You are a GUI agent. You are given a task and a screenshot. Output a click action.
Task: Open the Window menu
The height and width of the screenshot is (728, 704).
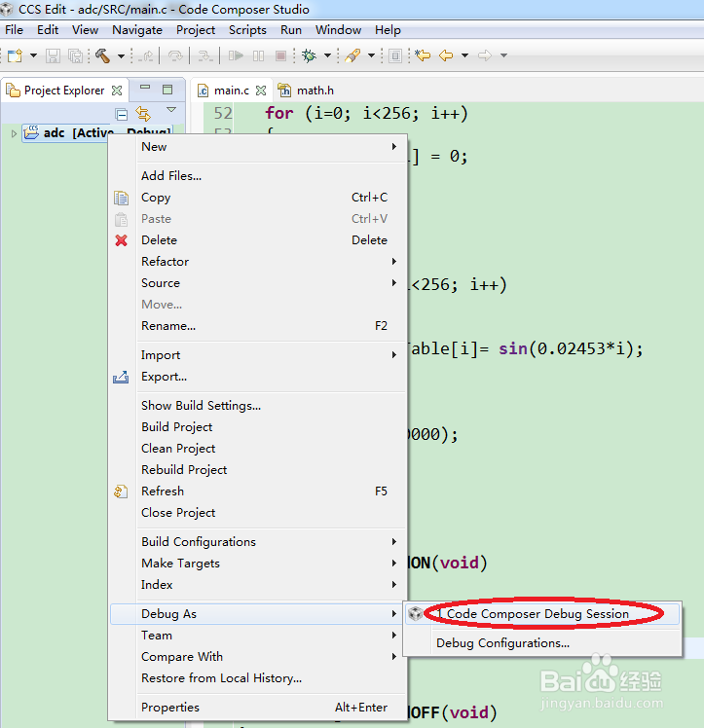click(339, 30)
